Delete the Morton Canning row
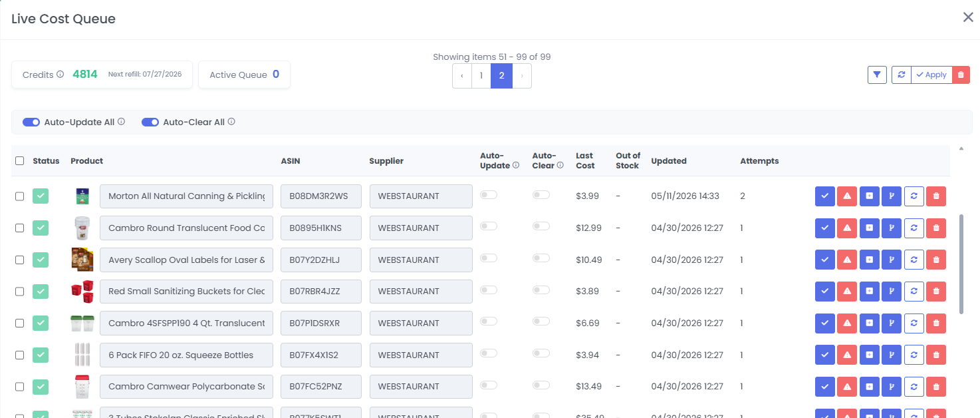980x418 pixels. [x=936, y=196]
